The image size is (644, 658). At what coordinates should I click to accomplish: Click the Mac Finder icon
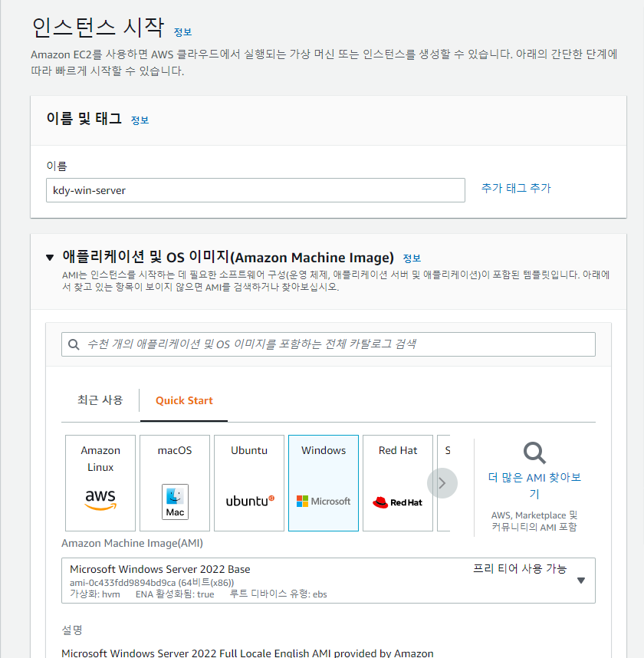pos(175,502)
